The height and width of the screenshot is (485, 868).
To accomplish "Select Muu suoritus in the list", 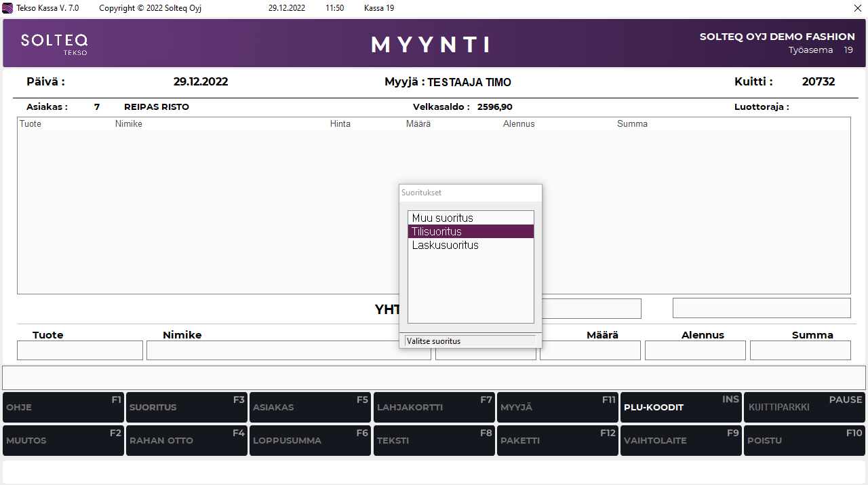I will [x=470, y=218].
